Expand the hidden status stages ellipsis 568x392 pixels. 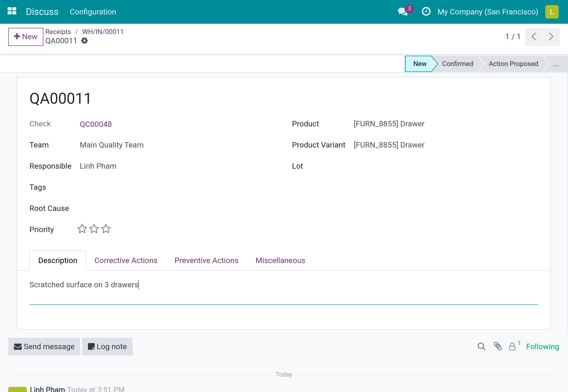(x=556, y=64)
